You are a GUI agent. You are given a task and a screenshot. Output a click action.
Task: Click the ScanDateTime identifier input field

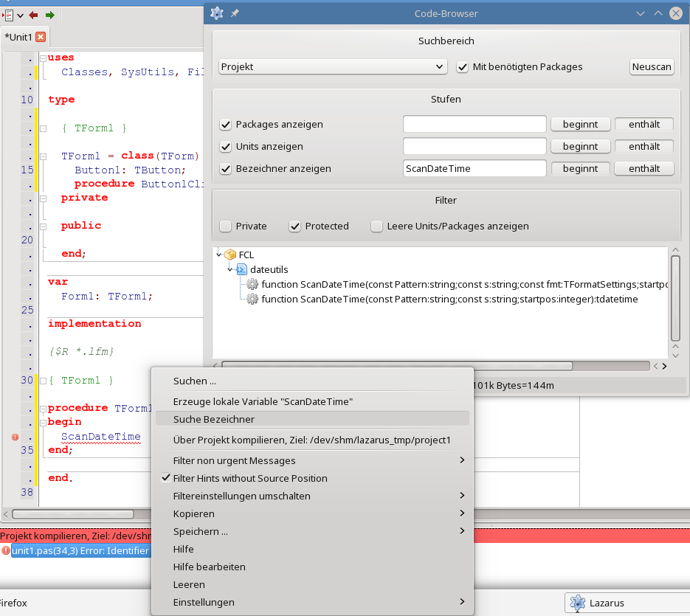[474, 168]
